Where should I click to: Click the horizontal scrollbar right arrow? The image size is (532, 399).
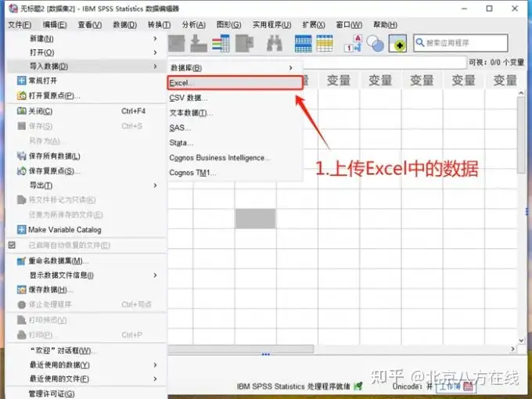(512, 349)
